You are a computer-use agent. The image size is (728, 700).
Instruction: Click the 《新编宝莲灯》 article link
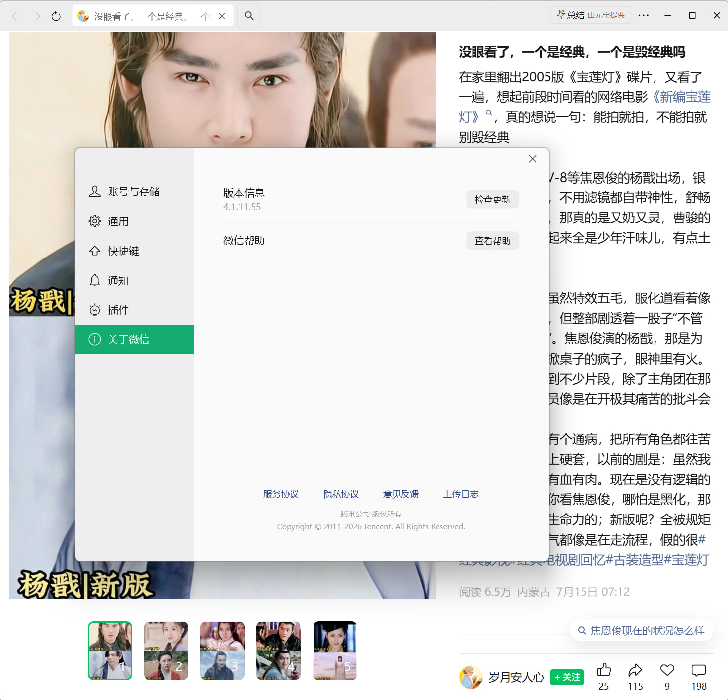(x=682, y=97)
